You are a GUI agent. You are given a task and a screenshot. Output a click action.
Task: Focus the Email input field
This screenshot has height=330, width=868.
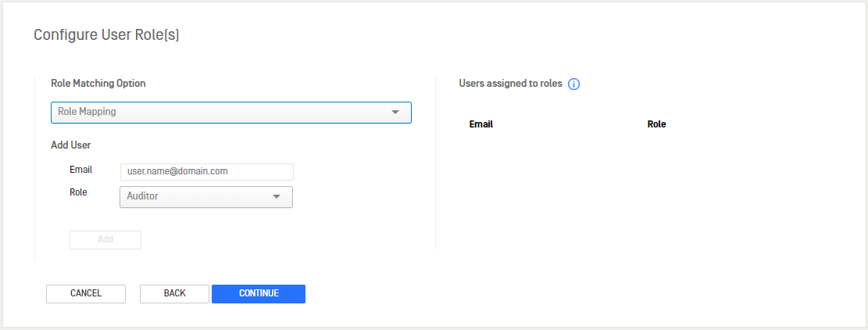point(206,171)
